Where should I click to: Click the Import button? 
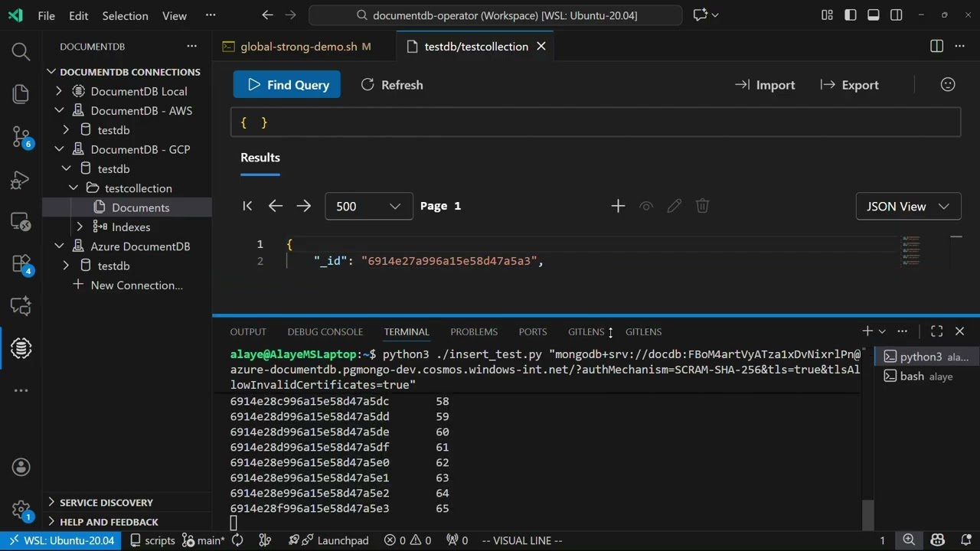click(x=765, y=85)
